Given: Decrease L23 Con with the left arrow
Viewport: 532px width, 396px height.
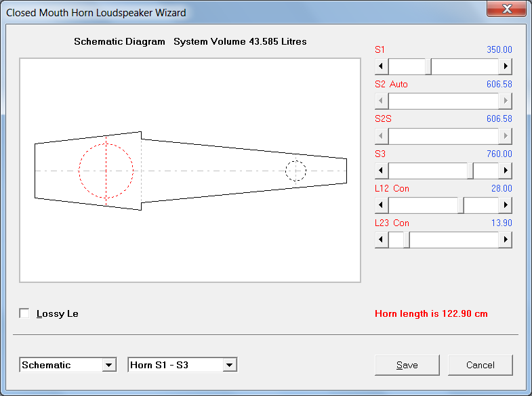Looking at the screenshot, I should (382, 240).
